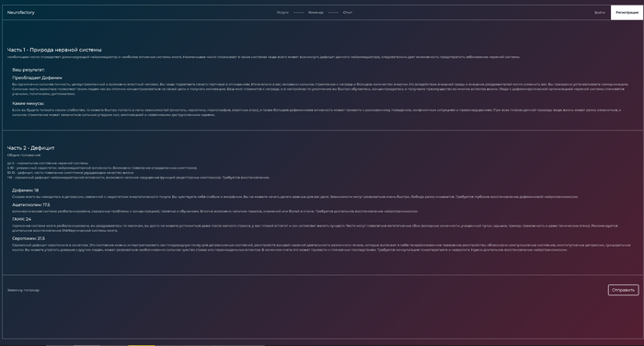Click the 'Общие положения' subtitle
The width and height of the screenshot is (644, 346).
pyautogui.click(x=24, y=156)
